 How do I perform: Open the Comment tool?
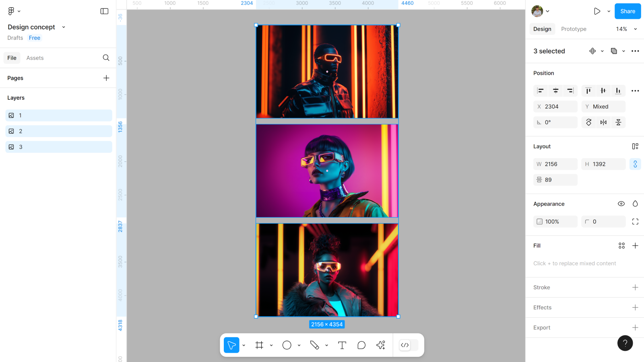coord(361,345)
